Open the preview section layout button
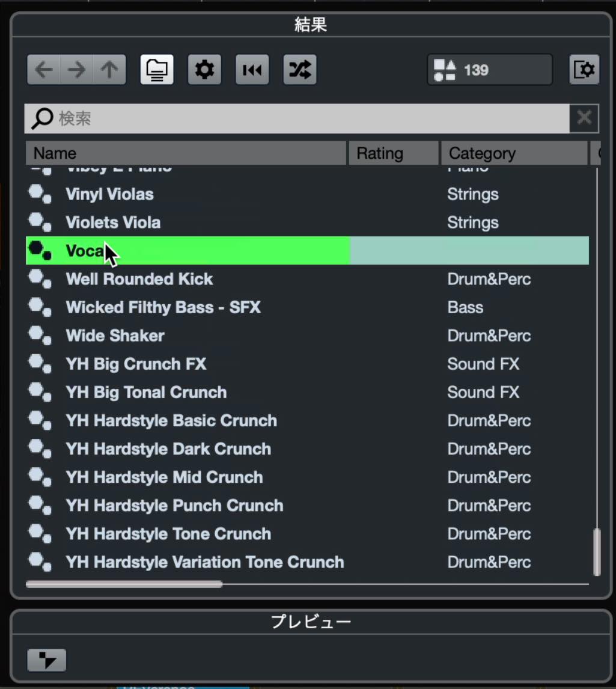The image size is (616, 689). 46,660
